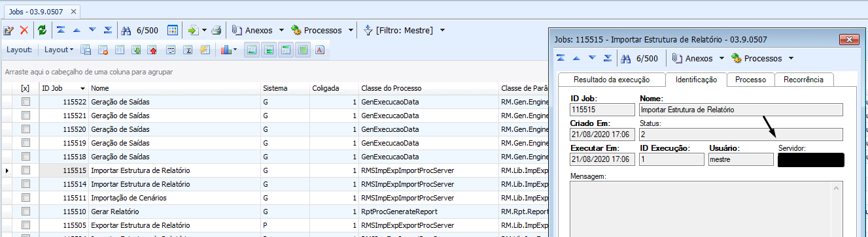Viewport: 868px width, 237px height.
Task: Click the edit record pencil icon
Action: (x=9, y=30)
